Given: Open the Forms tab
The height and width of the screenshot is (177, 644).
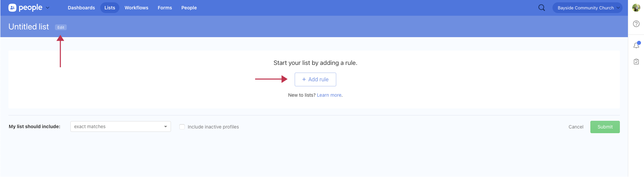Looking at the screenshot, I should [x=165, y=8].
